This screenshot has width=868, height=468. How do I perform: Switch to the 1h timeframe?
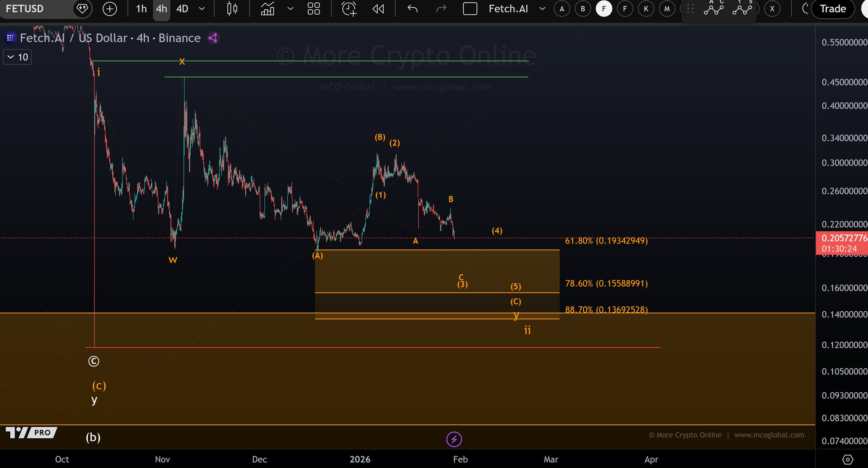point(141,9)
